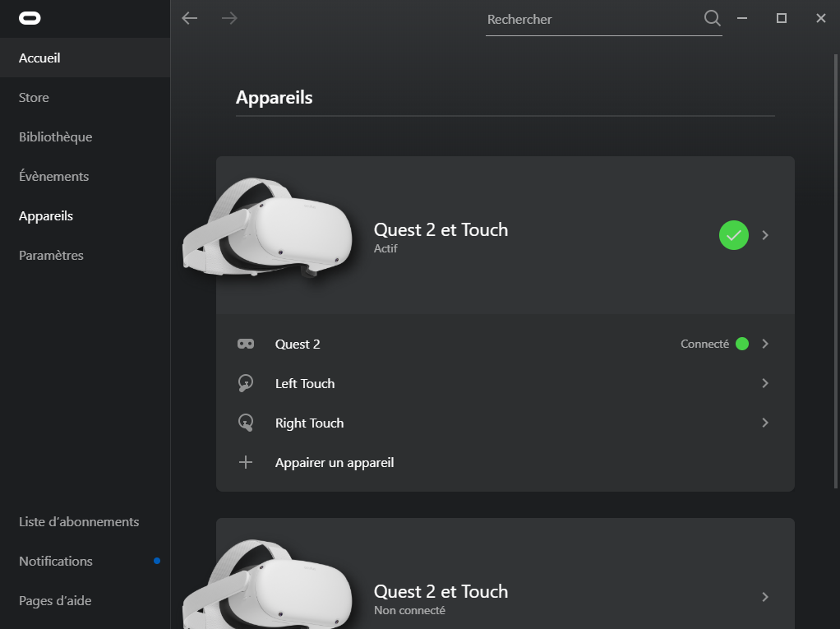Image resolution: width=840 pixels, height=629 pixels.
Task: Select the Right Touch row label
Action: (x=309, y=423)
